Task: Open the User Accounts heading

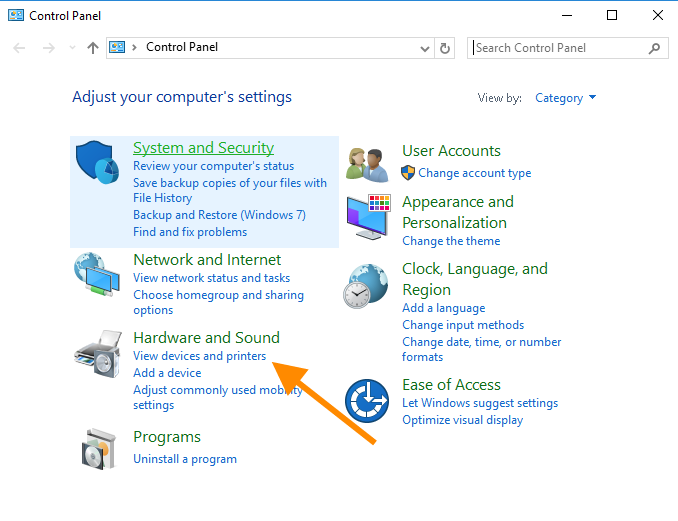Action: click(451, 151)
